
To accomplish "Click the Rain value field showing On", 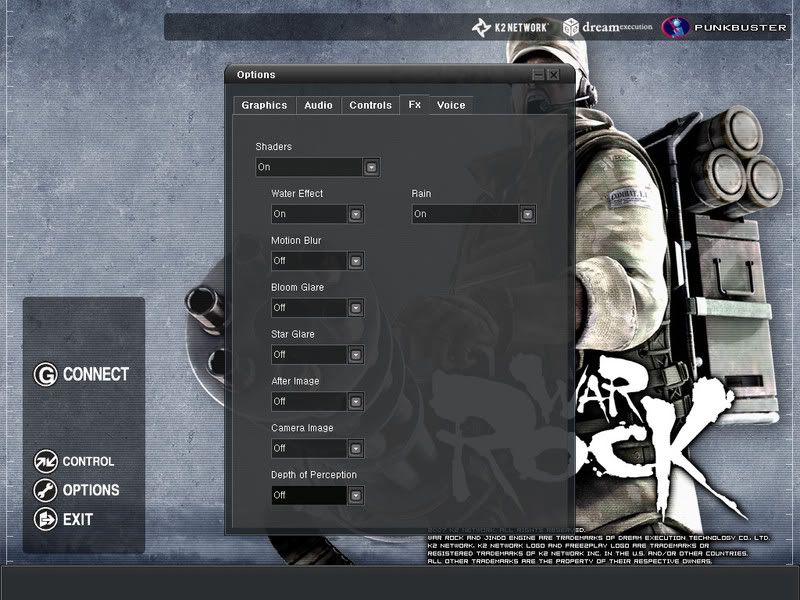I will click(x=465, y=214).
